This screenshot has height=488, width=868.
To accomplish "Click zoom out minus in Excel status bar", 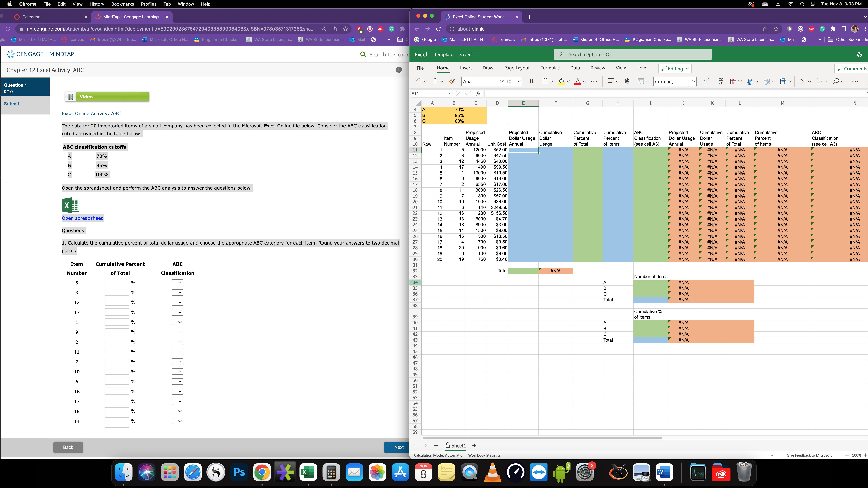I will (x=847, y=455).
